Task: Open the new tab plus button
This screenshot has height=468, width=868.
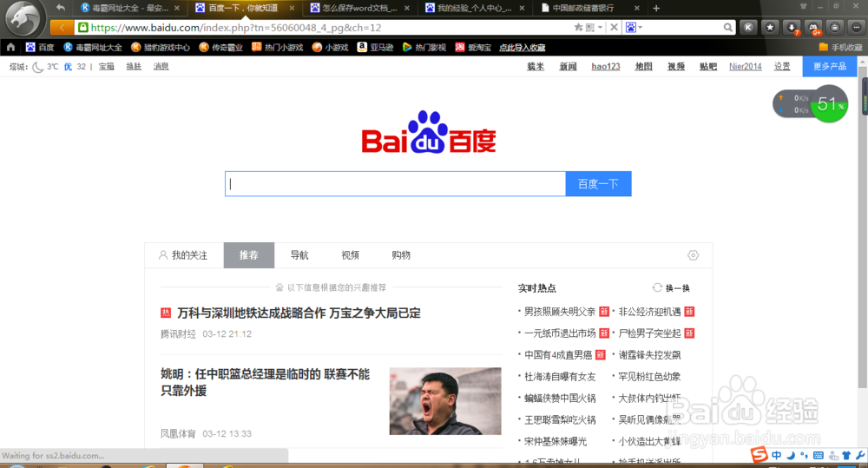Action: tap(656, 8)
